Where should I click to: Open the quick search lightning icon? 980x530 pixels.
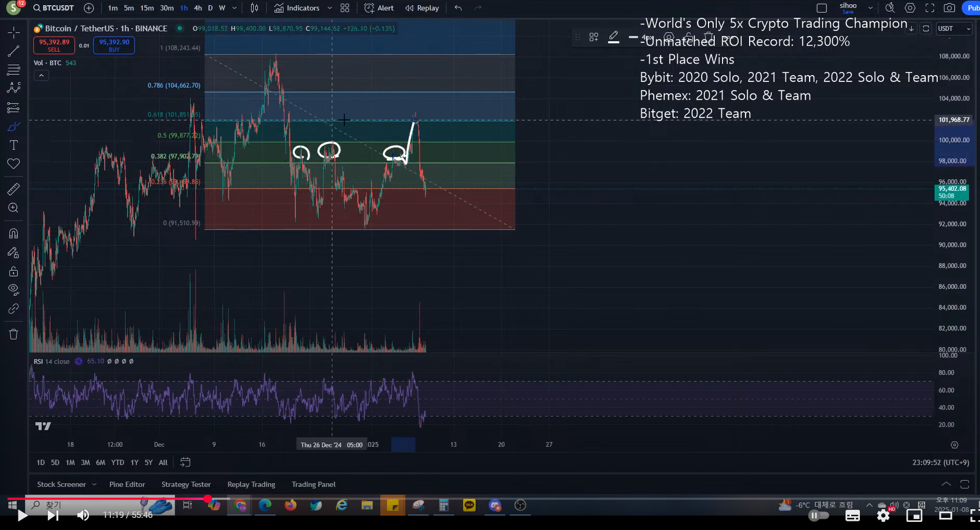coord(890,8)
